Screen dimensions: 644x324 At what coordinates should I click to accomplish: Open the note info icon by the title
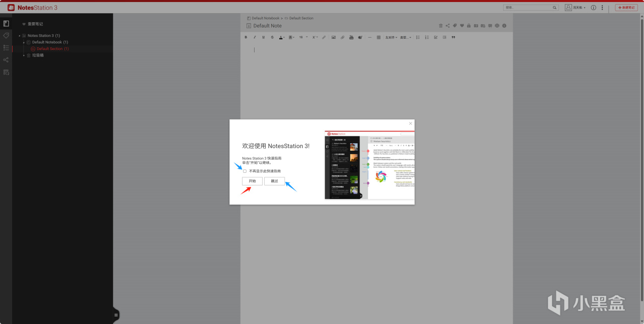(504, 26)
